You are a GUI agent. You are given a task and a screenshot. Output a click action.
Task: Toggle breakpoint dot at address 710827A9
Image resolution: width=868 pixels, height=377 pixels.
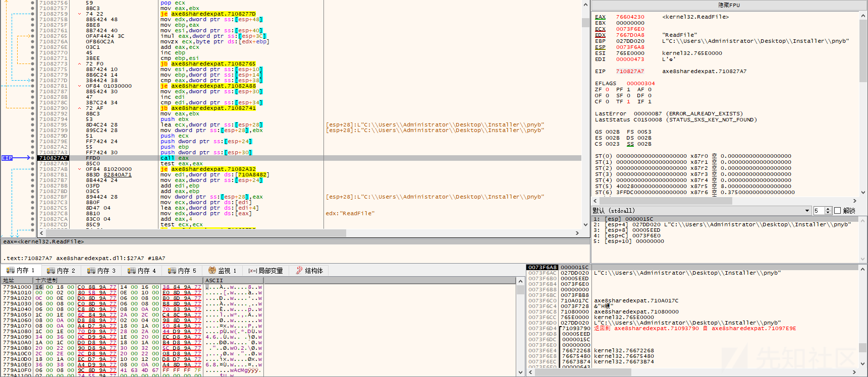[x=33, y=163]
